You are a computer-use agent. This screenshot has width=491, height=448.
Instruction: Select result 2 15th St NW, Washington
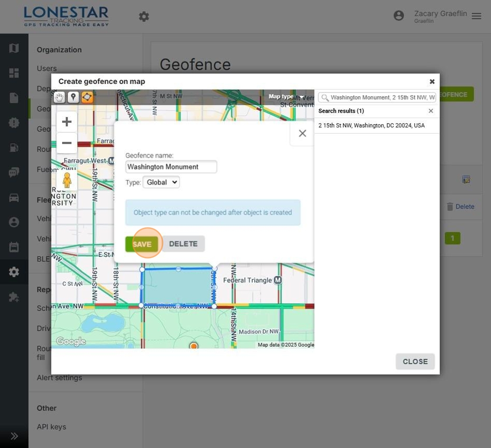(x=372, y=125)
